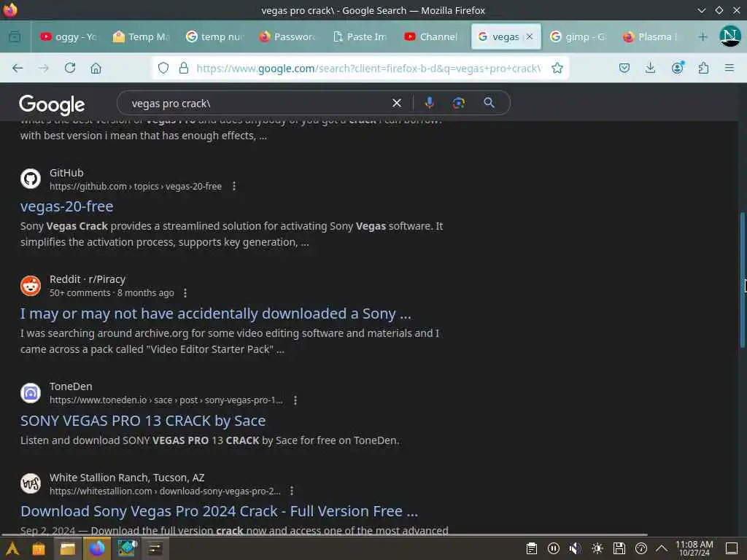Click the toneden.io URL breadcrumb
Screen dimensions: 747x560
[166, 400]
